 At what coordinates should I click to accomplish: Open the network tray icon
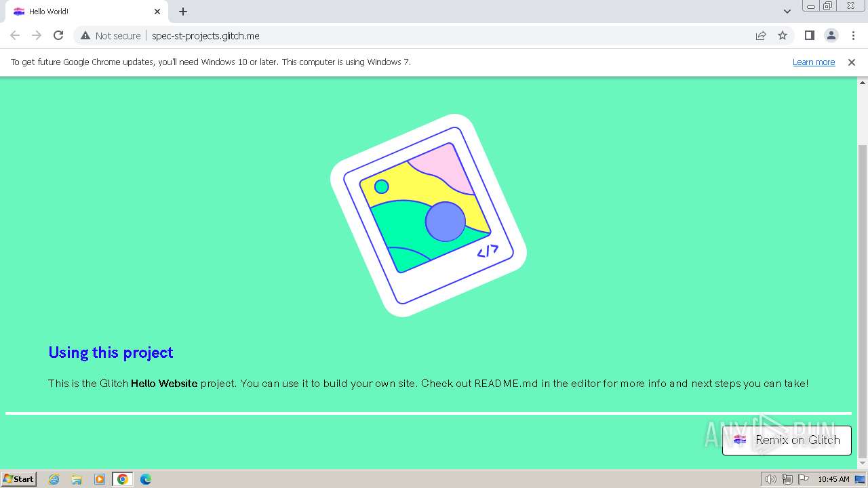(x=787, y=479)
